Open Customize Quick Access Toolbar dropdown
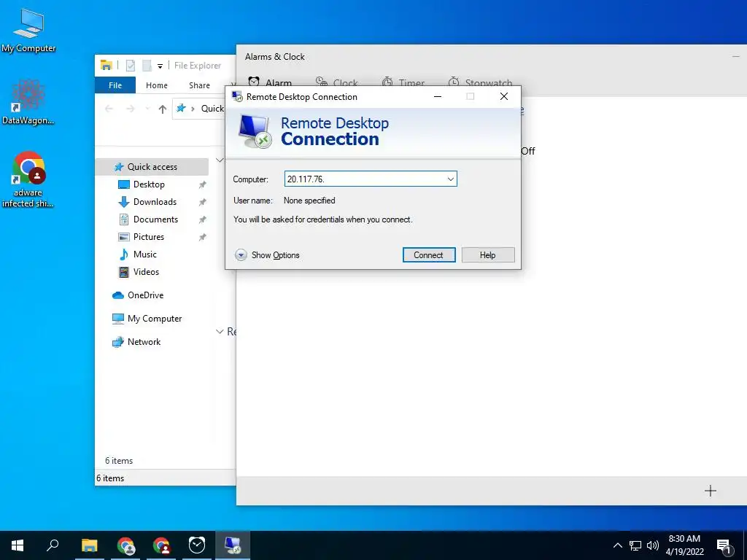The width and height of the screenshot is (747, 560). (160, 66)
